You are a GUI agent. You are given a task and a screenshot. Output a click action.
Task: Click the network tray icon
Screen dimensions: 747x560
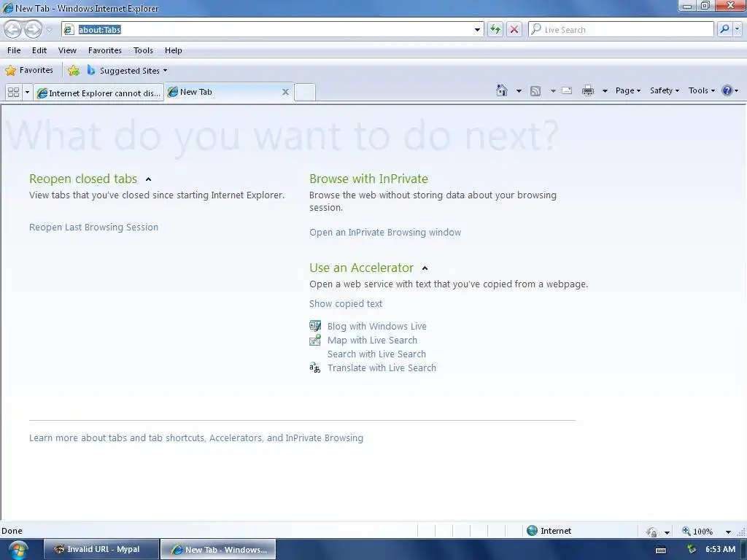692,549
